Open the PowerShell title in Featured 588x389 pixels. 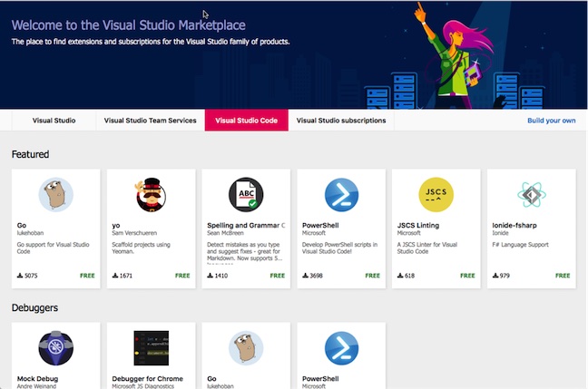(x=320, y=225)
